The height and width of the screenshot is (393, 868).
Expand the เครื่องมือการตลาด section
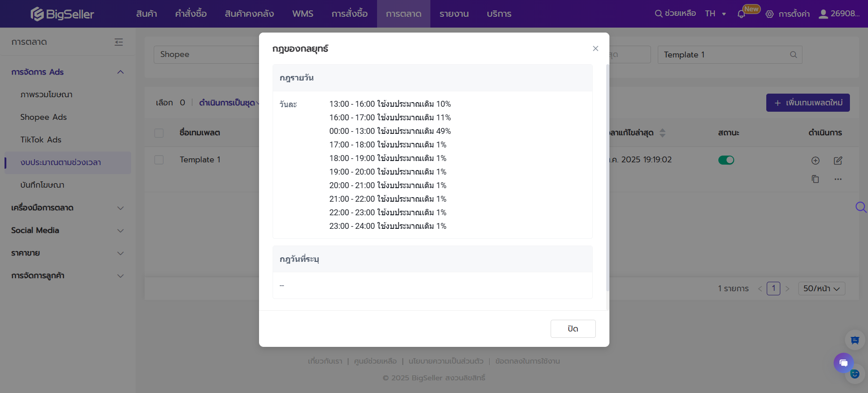click(120, 208)
